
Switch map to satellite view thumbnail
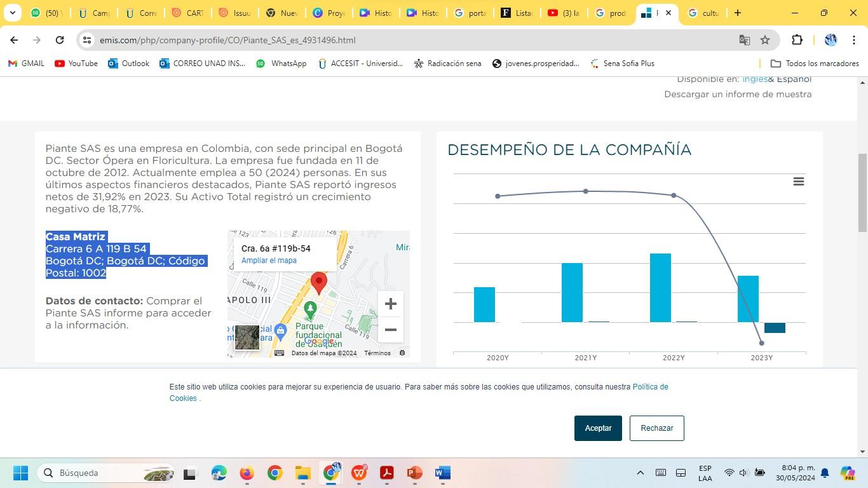[x=247, y=337]
